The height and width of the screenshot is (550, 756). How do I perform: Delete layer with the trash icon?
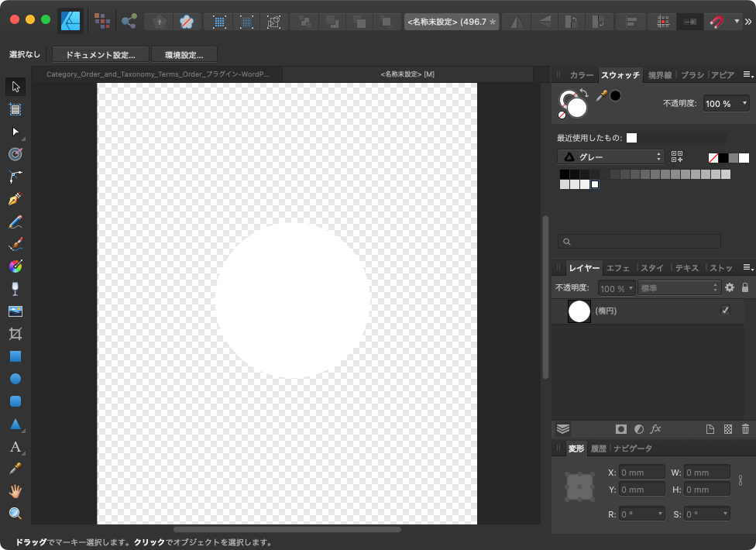click(x=745, y=428)
